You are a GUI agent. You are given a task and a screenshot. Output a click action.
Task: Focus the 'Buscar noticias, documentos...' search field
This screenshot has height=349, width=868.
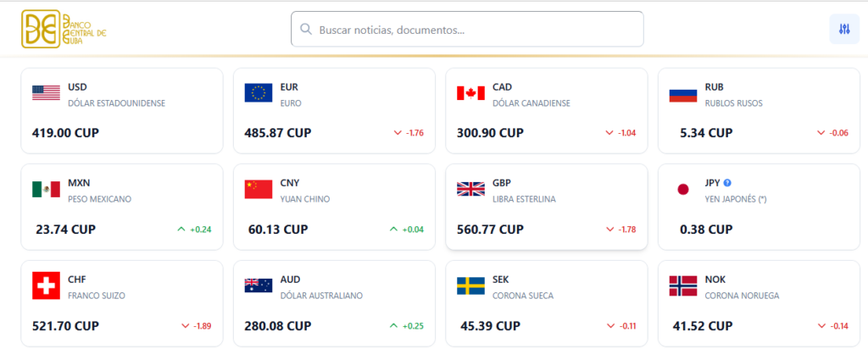tap(475, 30)
